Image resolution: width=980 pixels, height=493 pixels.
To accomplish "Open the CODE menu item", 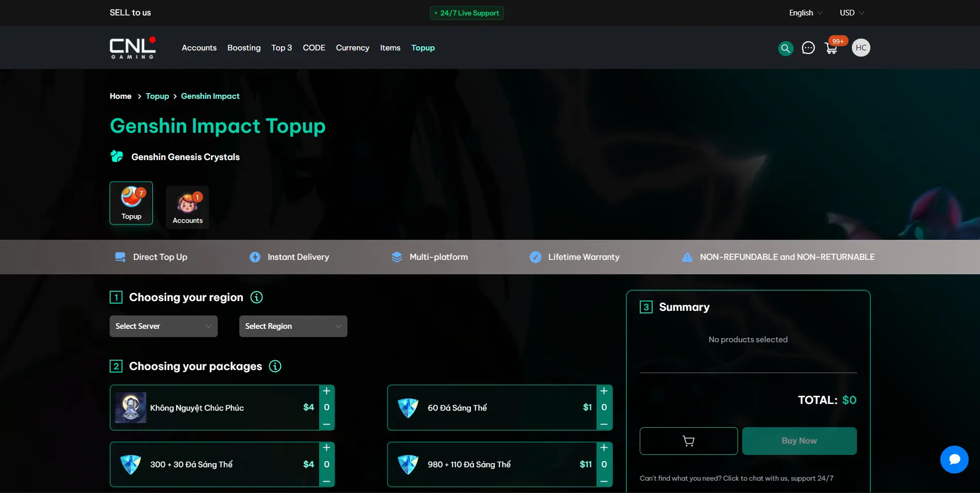I will (x=314, y=48).
